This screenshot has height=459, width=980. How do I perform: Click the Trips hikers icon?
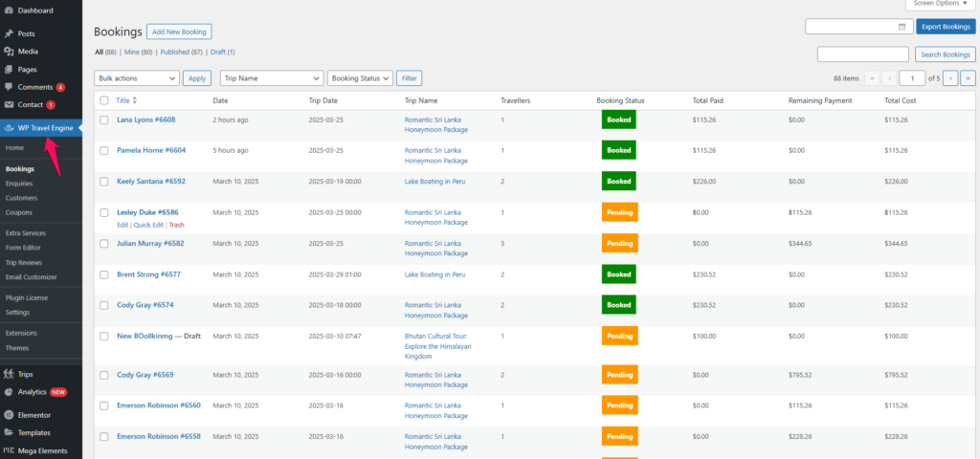[x=9, y=374]
